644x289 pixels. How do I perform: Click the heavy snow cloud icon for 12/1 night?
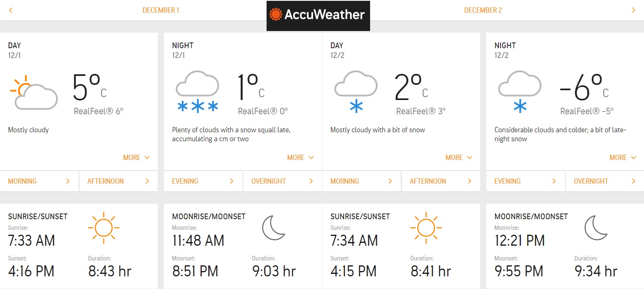click(x=198, y=92)
